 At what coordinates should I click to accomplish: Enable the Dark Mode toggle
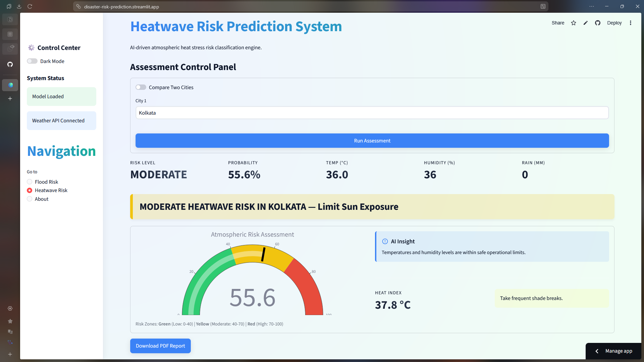coord(32,61)
